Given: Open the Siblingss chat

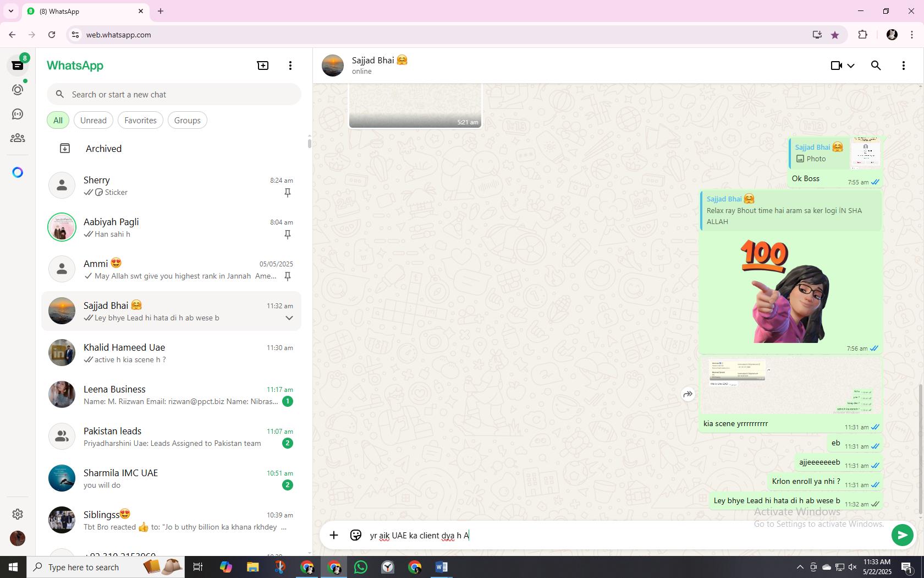Looking at the screenshot, I should pyautogui.click(x=172, y=520).
